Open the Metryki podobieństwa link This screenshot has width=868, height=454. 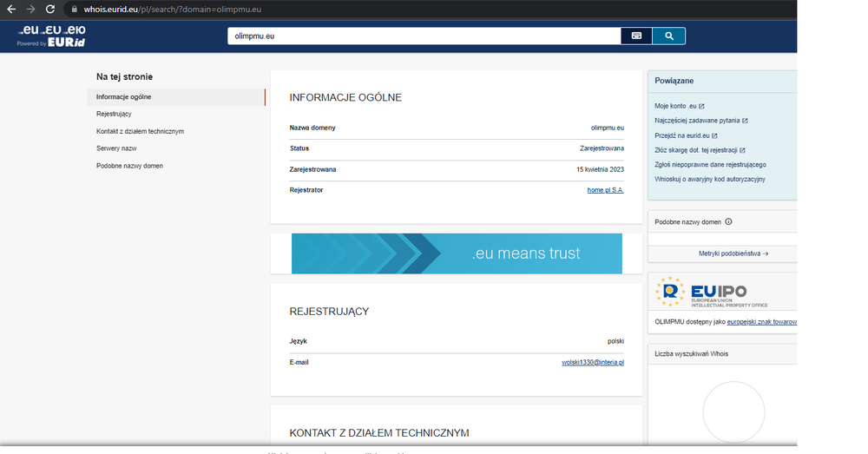pyautogui.click(x=733, y=253)
